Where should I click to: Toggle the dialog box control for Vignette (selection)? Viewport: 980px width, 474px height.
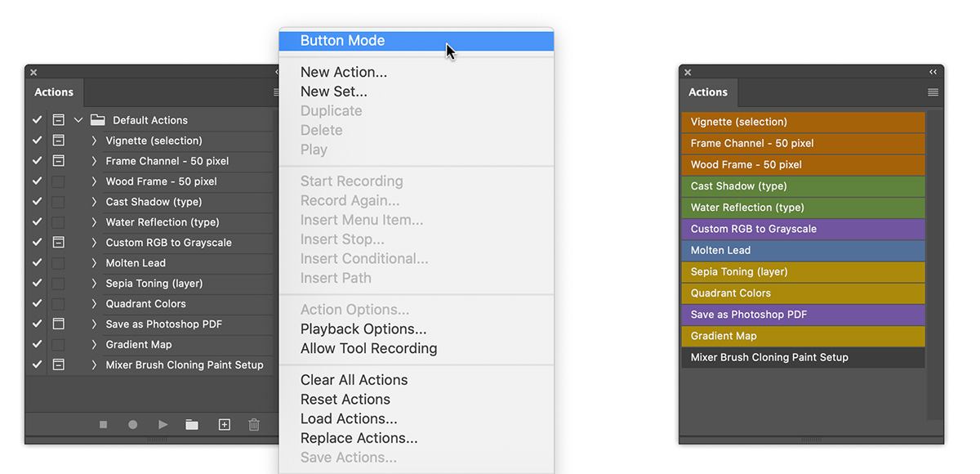[x=57, y=140]
